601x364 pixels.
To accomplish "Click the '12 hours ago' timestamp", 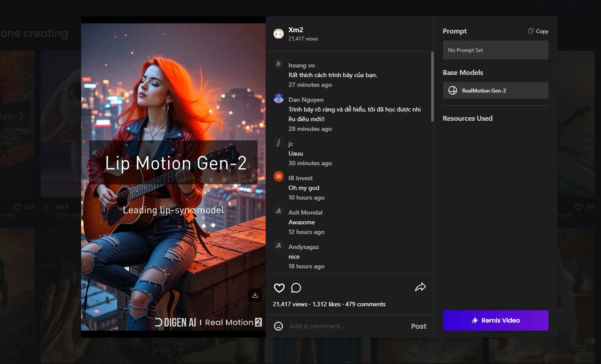I will [x=306, y=232].
